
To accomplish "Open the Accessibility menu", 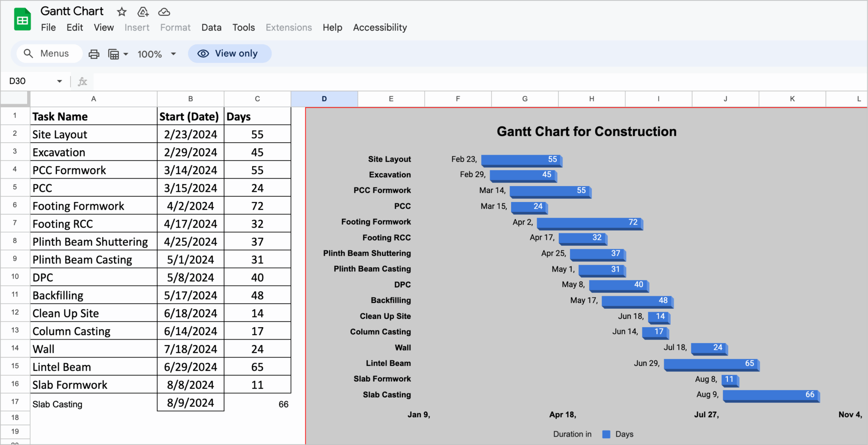I will pyautogui.click(x=379, y=27).
